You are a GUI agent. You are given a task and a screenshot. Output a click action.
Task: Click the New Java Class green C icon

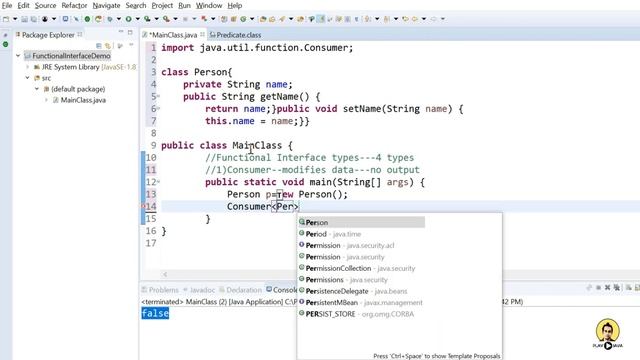click(x=243, y=19)
